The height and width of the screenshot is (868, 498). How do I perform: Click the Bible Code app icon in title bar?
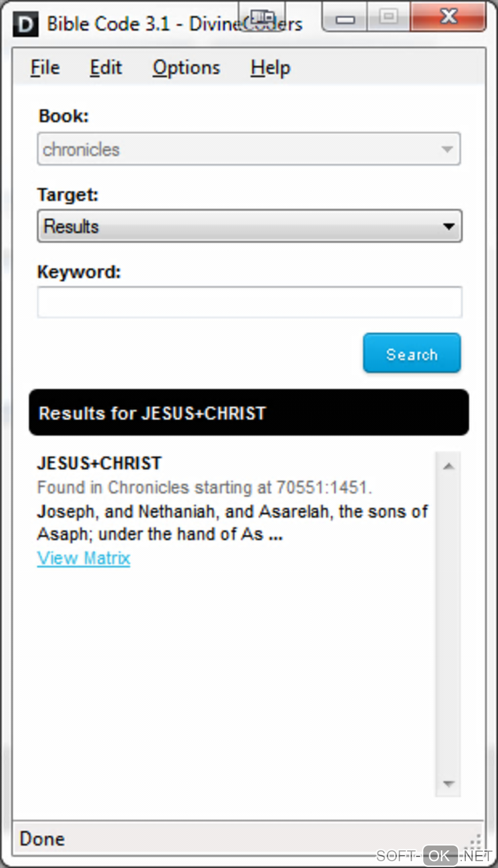25,24
